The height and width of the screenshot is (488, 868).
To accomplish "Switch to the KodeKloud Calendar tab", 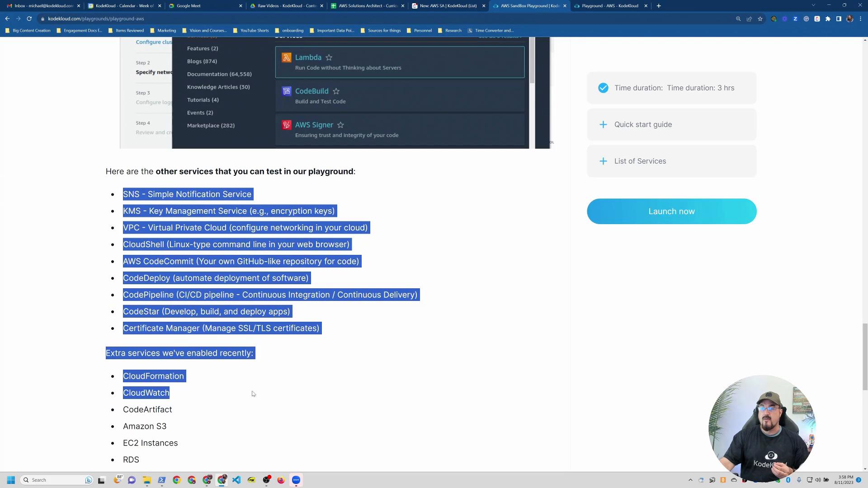I will (124, 6).
